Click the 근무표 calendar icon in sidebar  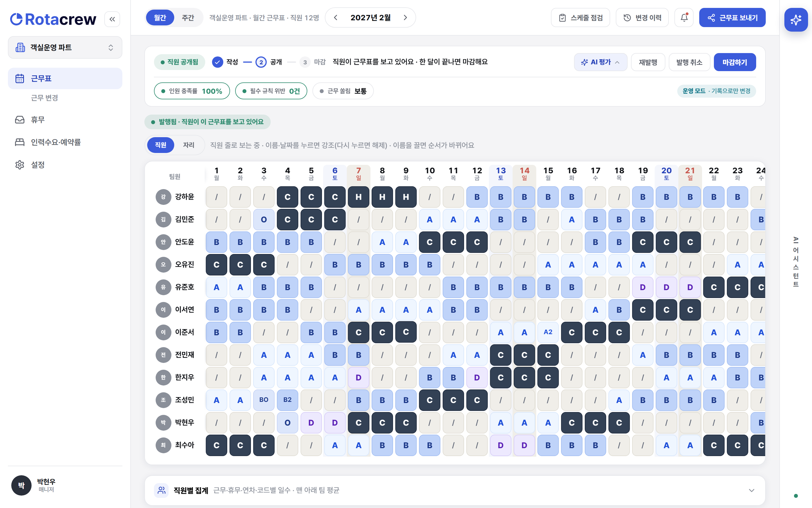pos(20,79)
